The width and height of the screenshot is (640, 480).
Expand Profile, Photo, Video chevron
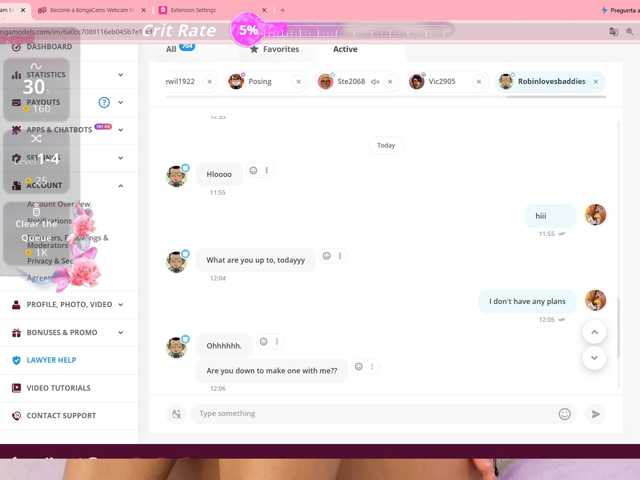coord(121,304)
